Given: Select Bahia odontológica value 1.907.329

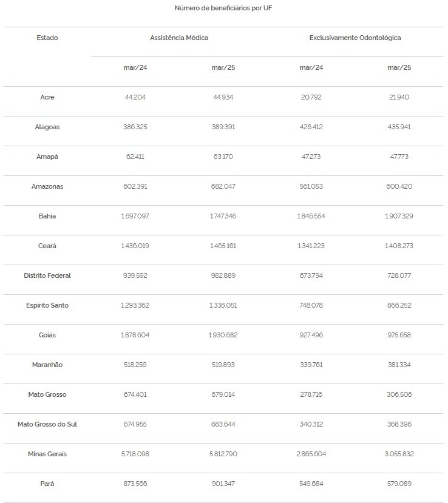Looking at the screenshot, I should 399,216.
